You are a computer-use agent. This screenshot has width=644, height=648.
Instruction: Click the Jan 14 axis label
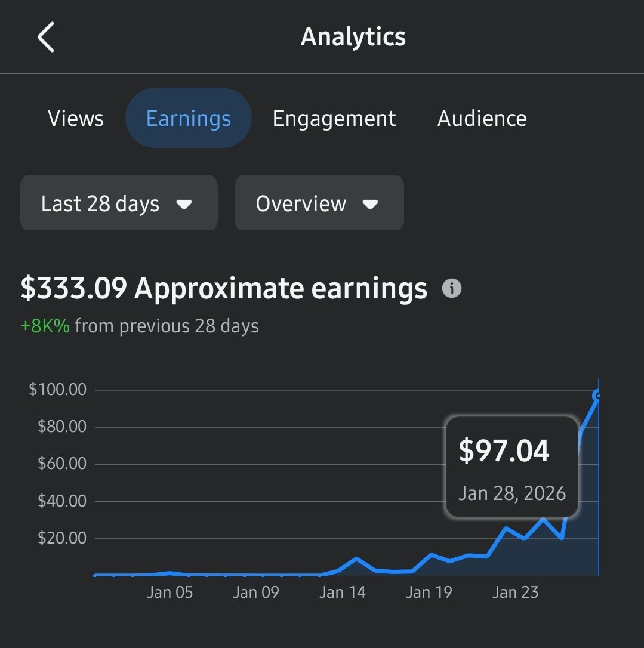(x=342, y=592)
